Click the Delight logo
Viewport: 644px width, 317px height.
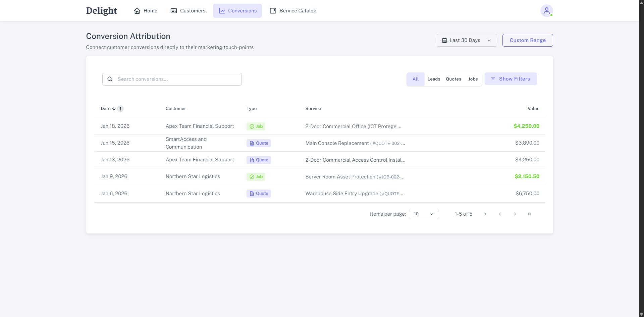coord(101,11)
